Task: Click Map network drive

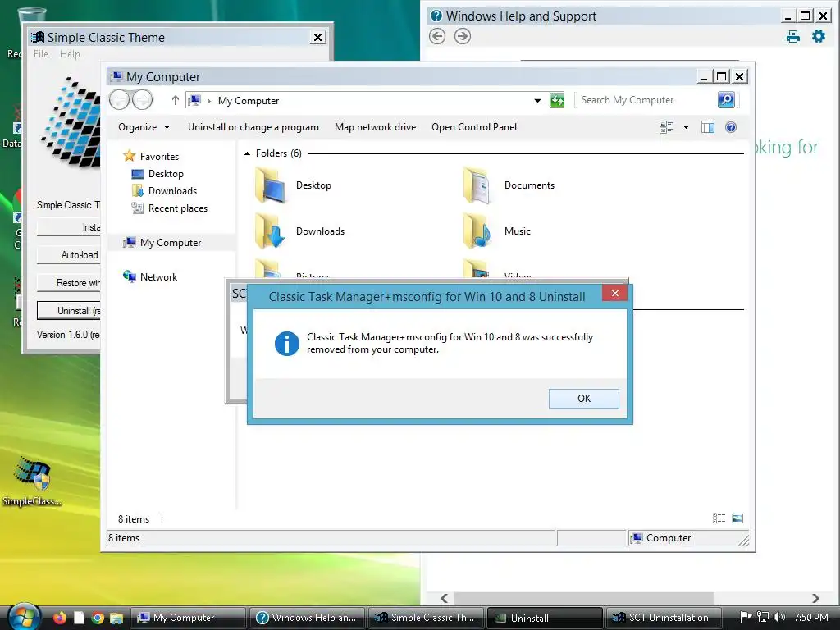Action: [376, 127]
